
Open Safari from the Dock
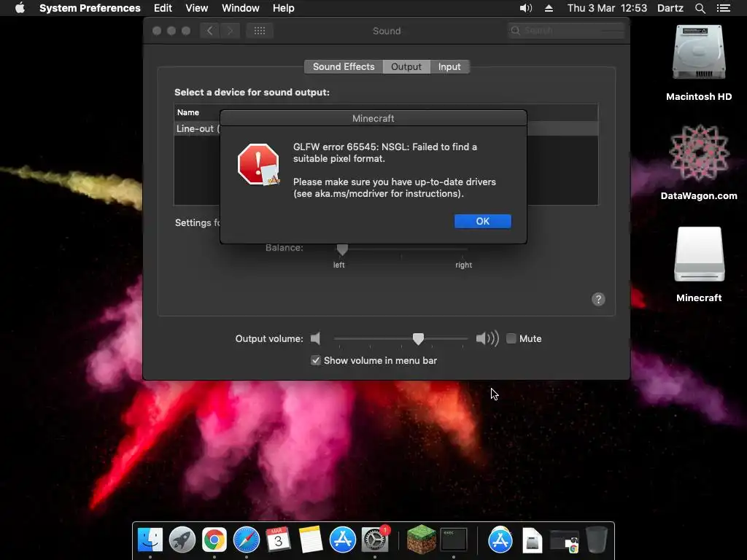[x=247, y=540]
